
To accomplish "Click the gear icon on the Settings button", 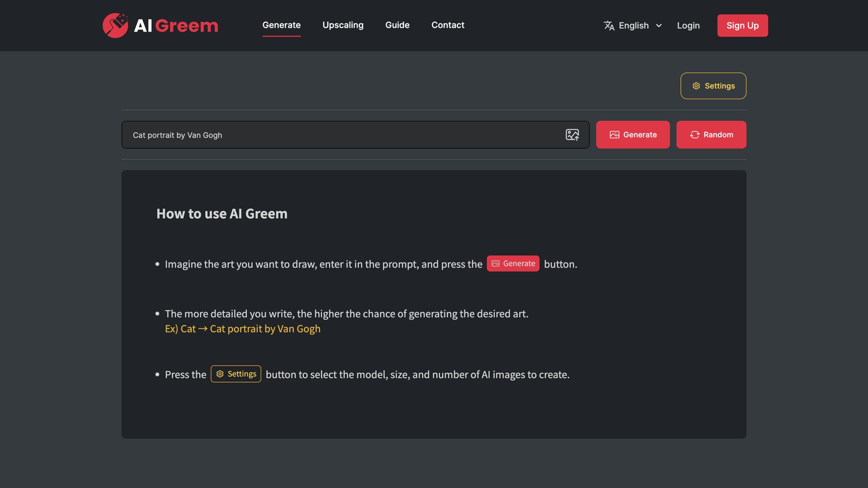I will (696, 85).
